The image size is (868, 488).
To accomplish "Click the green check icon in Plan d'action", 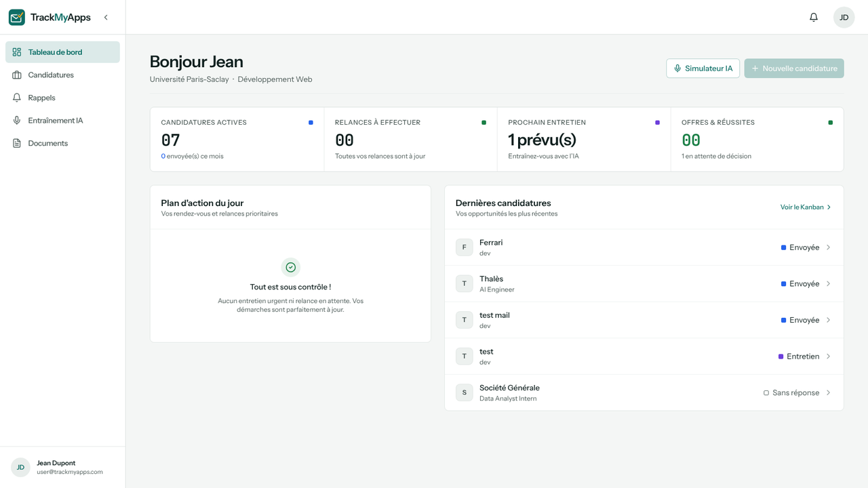I will click(x=290, y=267).
